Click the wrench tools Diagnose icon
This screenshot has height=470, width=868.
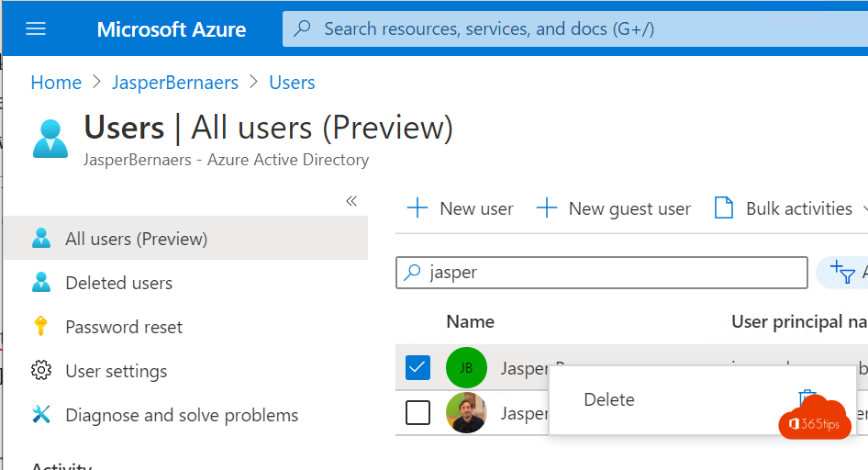coord(41,414)
